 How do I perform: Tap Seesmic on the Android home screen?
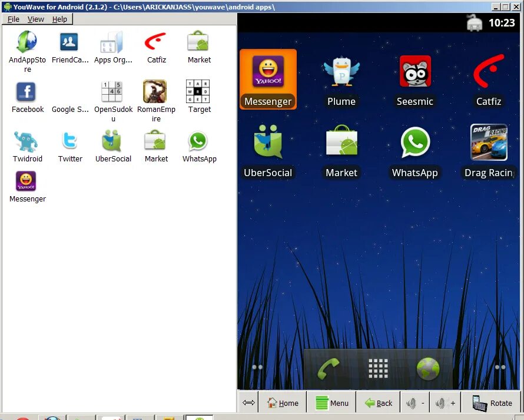[415, 80]
